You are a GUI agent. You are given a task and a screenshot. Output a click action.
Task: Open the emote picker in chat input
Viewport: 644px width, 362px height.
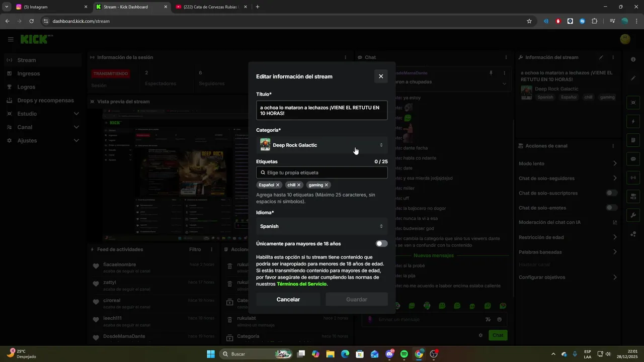pyautogui.click(x=499, y=319)
